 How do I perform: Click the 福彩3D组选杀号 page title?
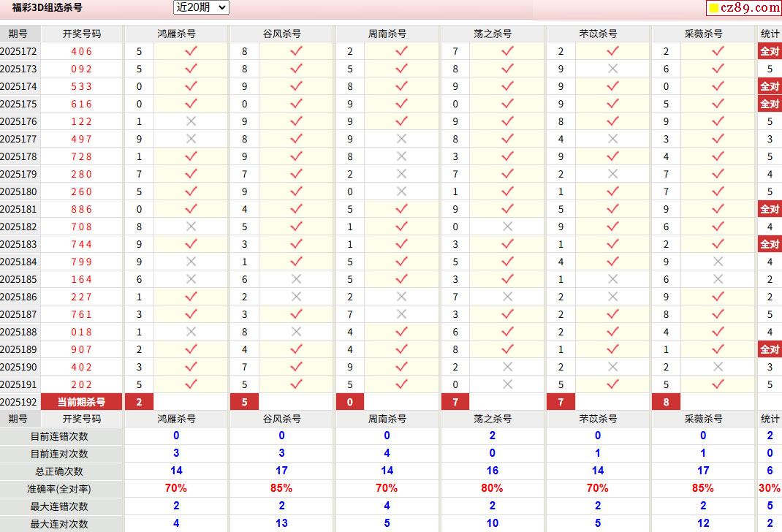coord(47,7)
